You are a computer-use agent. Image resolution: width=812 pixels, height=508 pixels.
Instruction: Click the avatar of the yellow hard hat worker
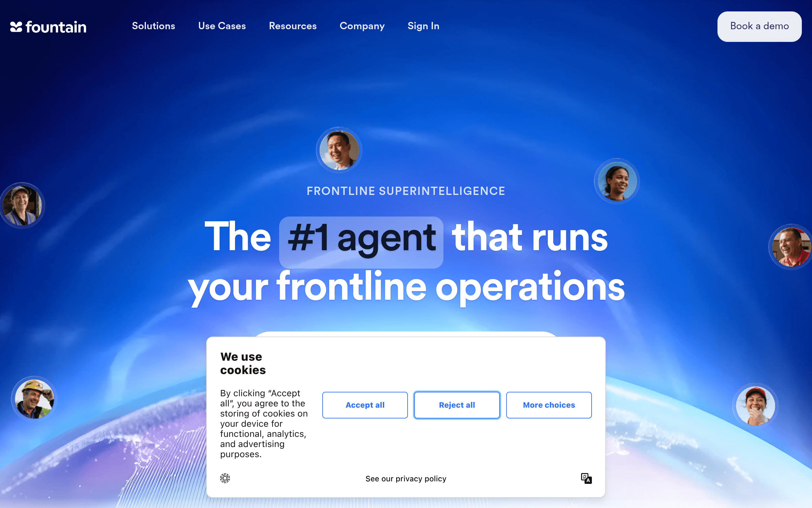click(34, 399)
